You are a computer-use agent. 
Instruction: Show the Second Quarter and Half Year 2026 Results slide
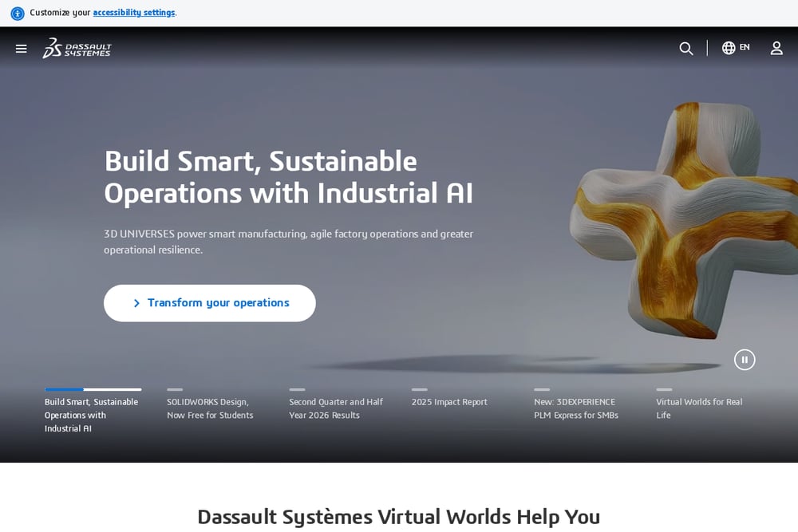tap(336, 408)
